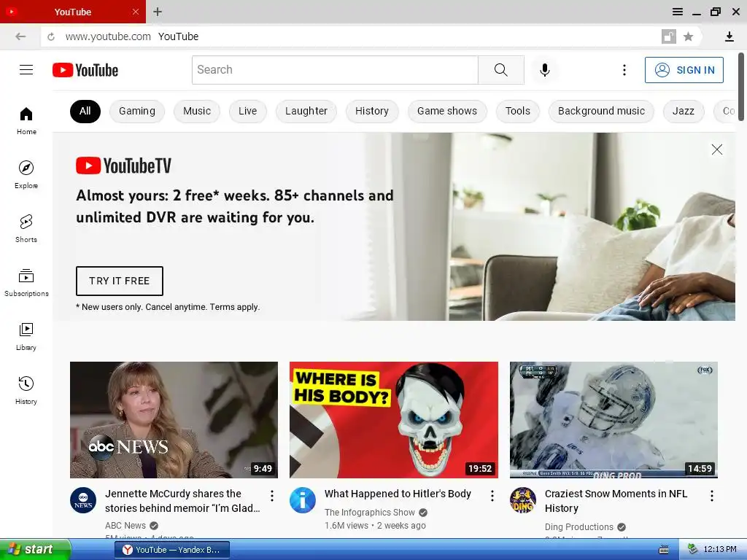
Task: Open options for Hitler's Body video
Action: coord(492,496)
